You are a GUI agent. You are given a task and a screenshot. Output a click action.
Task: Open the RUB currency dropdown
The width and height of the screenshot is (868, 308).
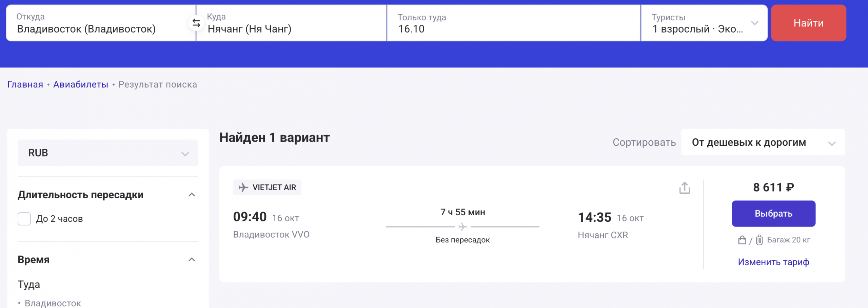pos(108,153)
